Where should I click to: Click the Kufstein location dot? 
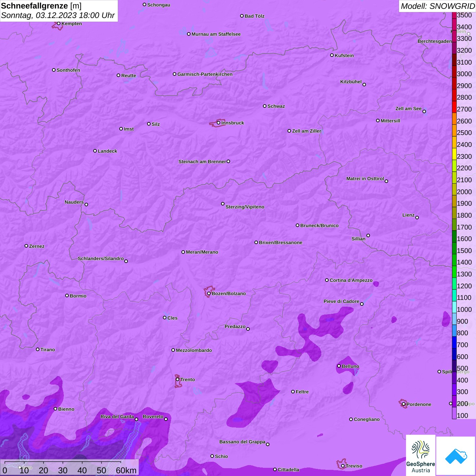click(x=332, y=55)
